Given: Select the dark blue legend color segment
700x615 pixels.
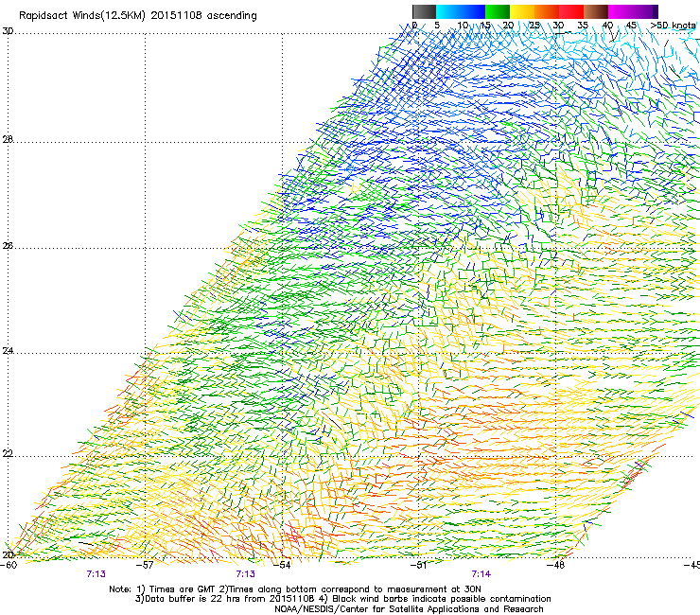Looking at the screenshot, I should coord(473,11).
